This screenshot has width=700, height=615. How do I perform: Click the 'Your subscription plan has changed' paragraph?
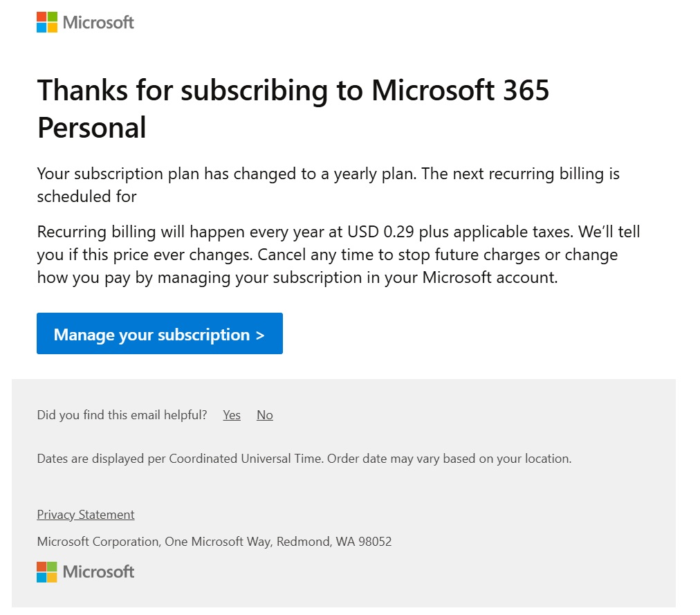coord(328,174)
